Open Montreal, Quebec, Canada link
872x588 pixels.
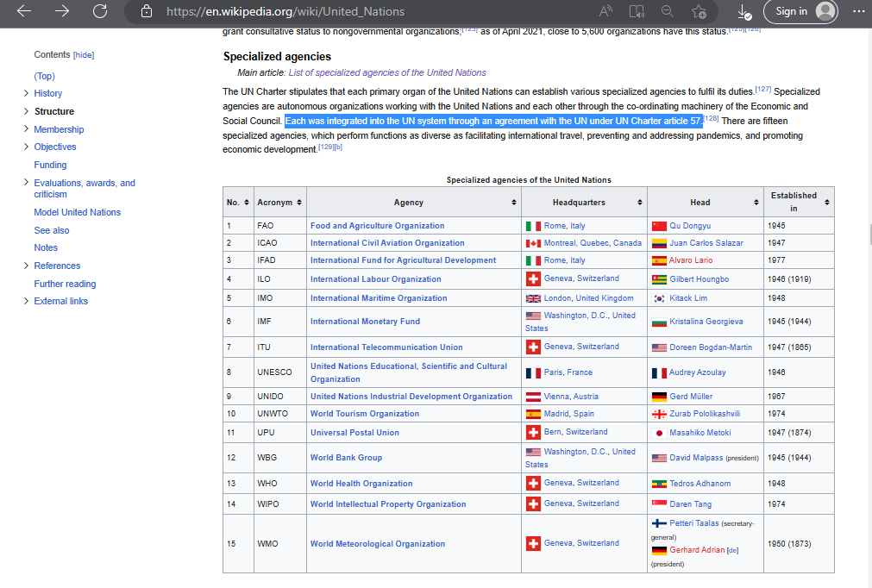[x=593, y=243]
